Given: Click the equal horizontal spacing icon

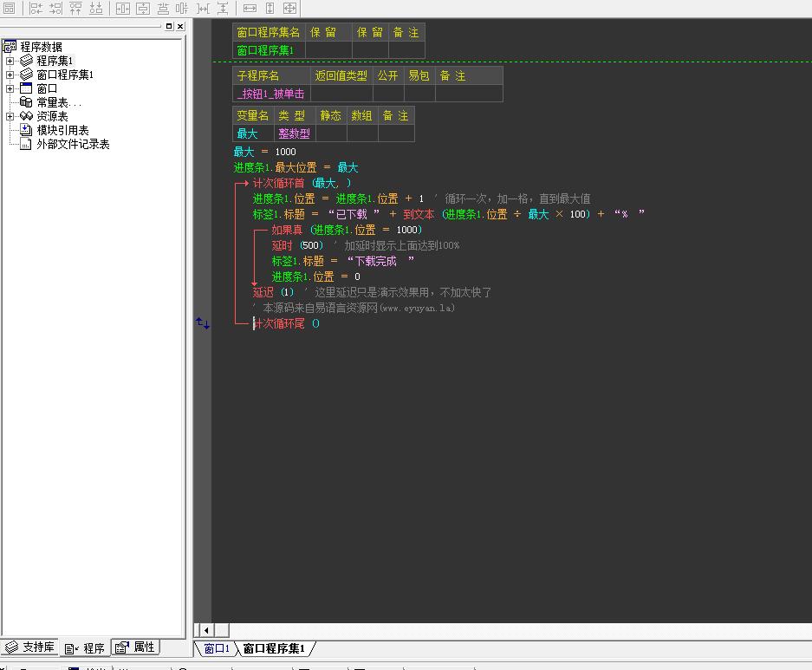Looking at the screenshot, I should click(x=203, y=8).
